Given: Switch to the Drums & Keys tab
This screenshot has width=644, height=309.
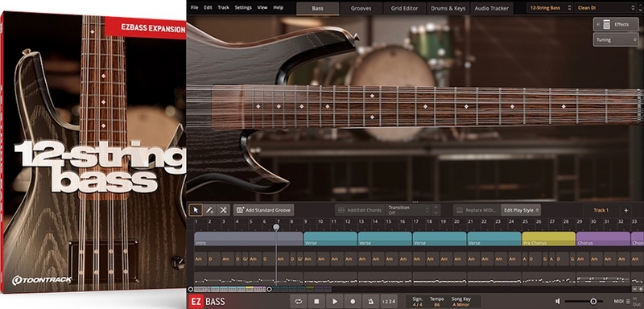Looking at the screenshot, I should point(448,8).
